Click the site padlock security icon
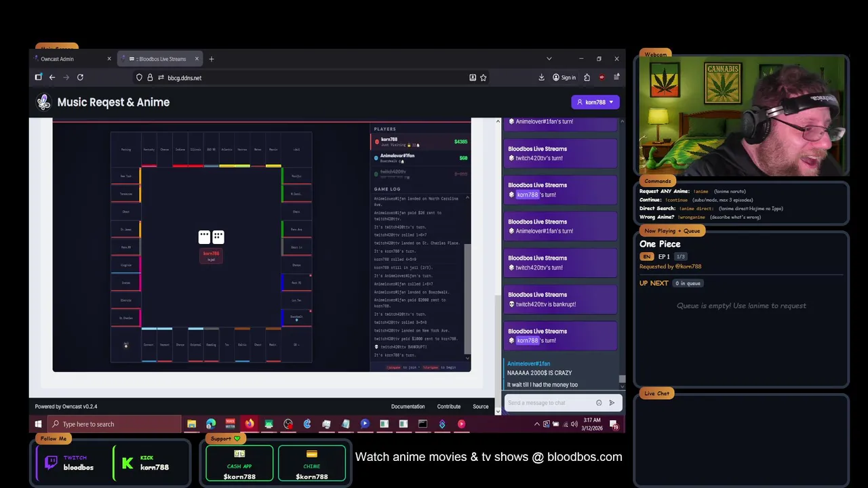The image size is (868, 488). (x=150, y=78)
